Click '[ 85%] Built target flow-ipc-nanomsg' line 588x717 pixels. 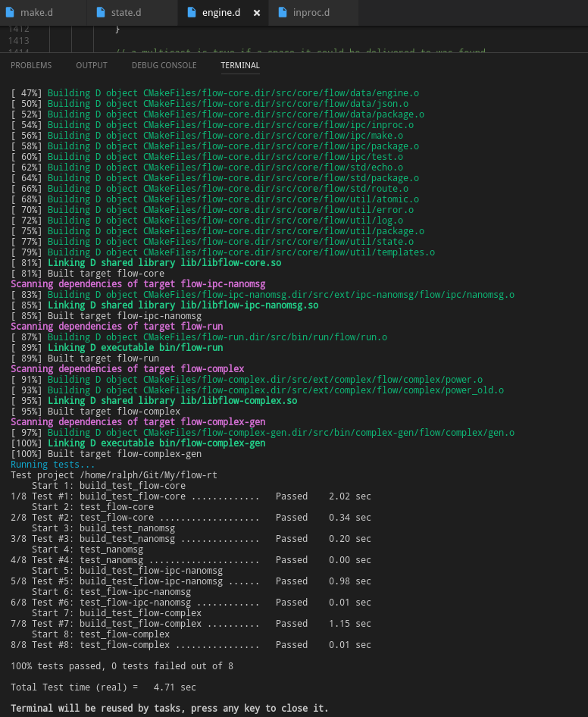click(106, 316)
